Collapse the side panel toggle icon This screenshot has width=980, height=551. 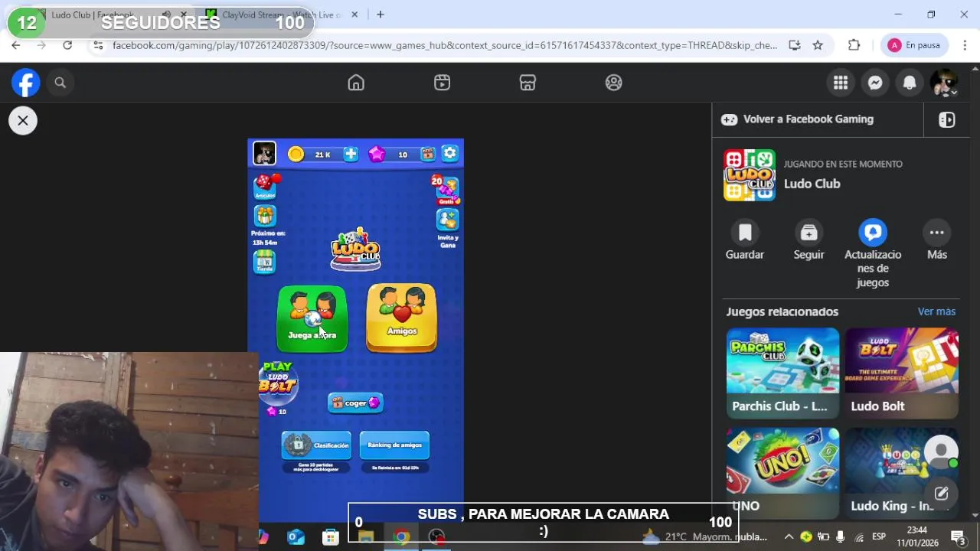point(946,119)
